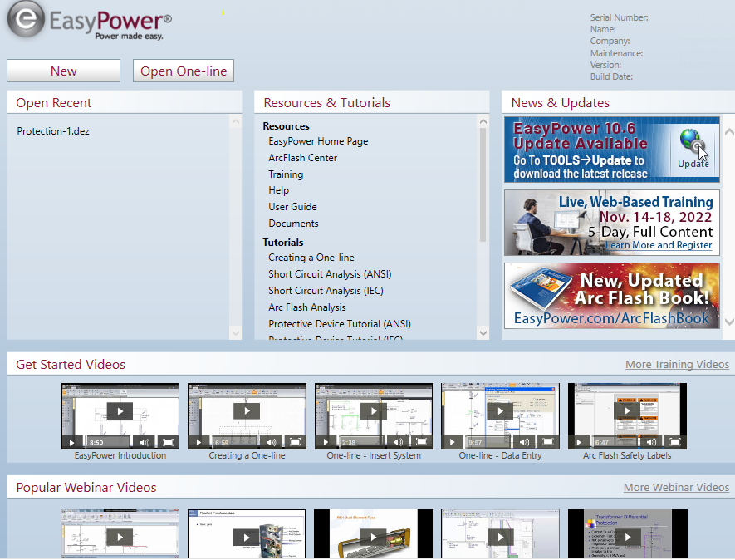
Task: Mute the Creating a One-line video
Action: tap(270, 442)
